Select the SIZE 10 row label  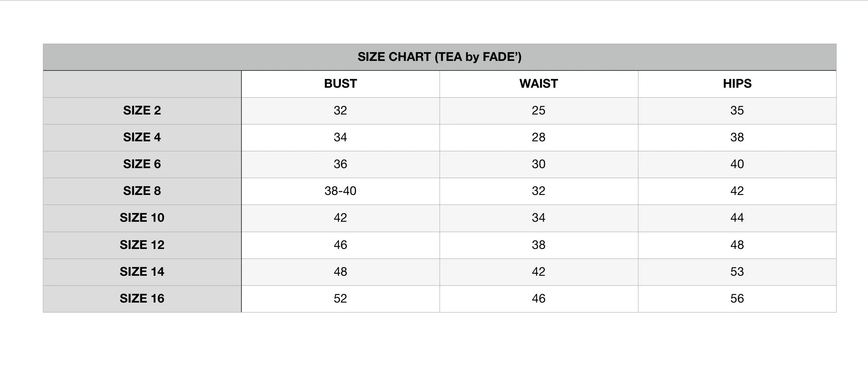pos(142,218)
